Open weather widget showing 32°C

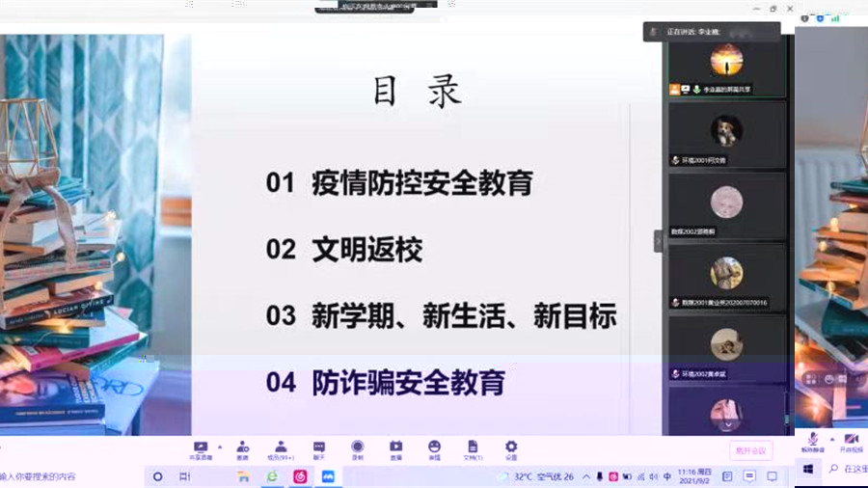(537, 476)
